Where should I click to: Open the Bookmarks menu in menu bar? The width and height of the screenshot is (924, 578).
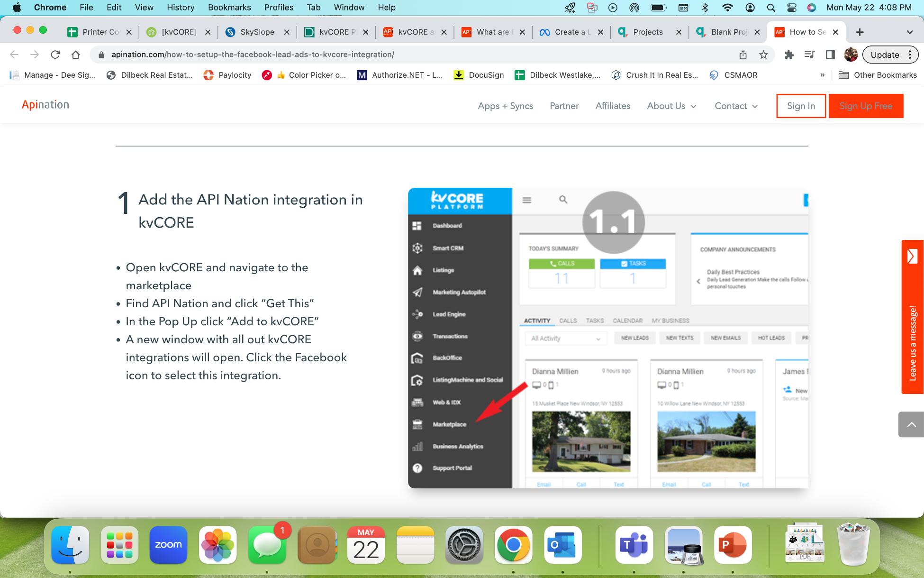click(x=229, y=7)
